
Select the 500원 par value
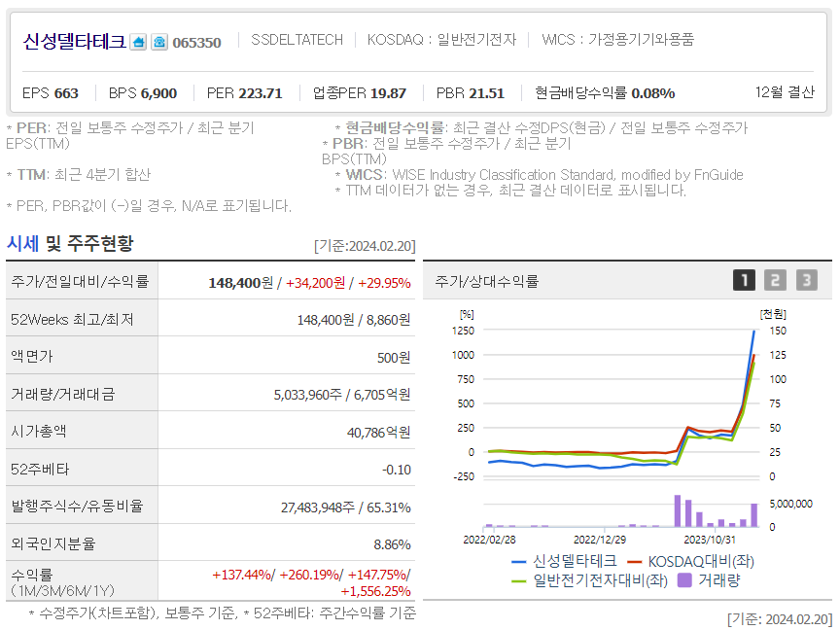point(394,358)
